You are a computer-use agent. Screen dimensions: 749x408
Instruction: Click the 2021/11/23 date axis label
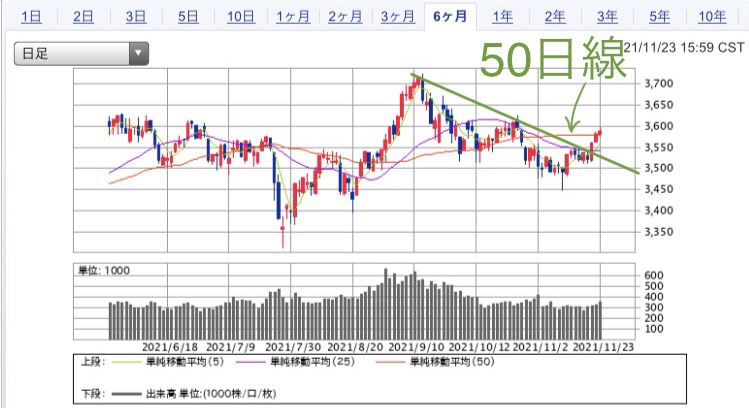pyautogui.click(x=603, y=347)
